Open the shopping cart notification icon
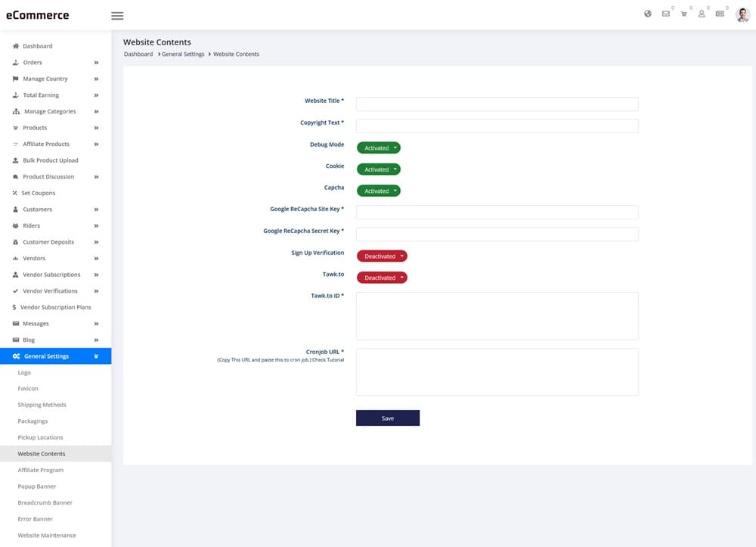Screen dimensions: 756x547 [683, 14]
